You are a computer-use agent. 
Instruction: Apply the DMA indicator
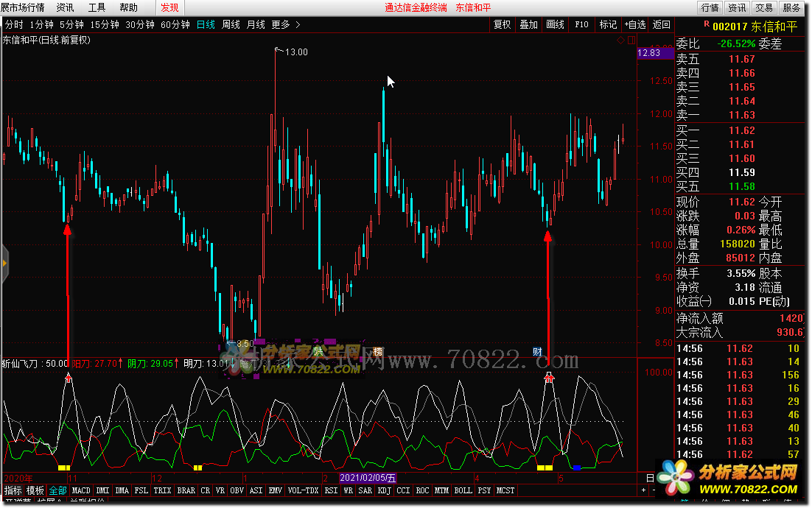[x=122, y=490]
